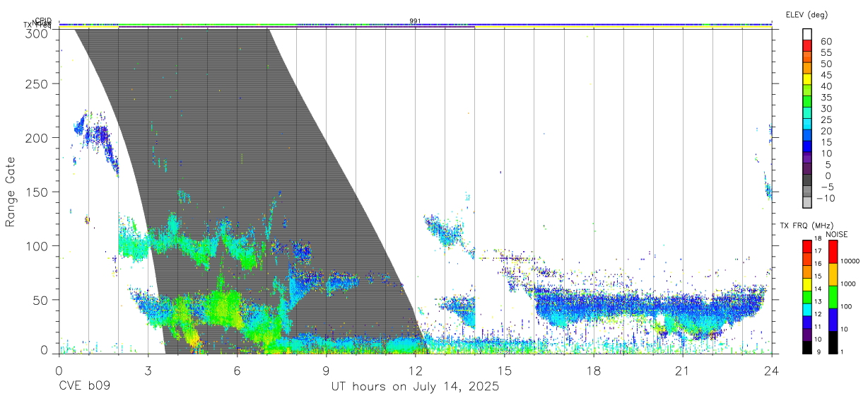This screenshot has height=401, width=868.
Task: Pick the light gray bottom ELEV swatch
Action: point(807,202)
